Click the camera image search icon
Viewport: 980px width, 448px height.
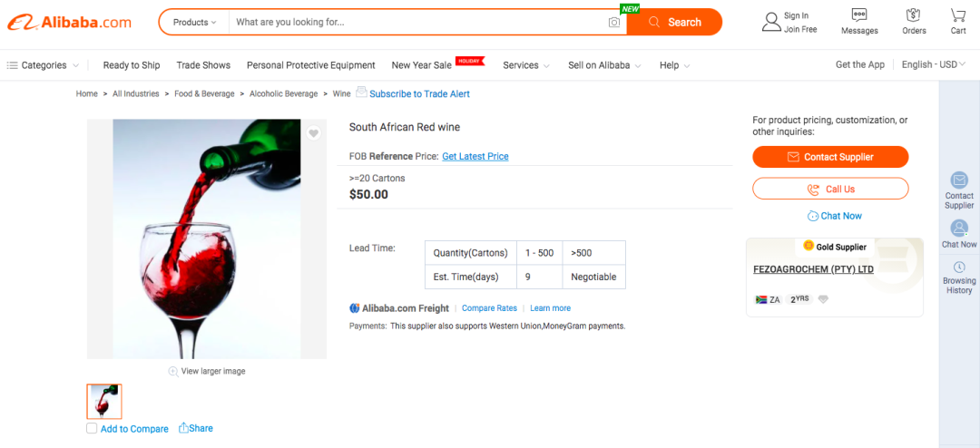click(614, 23)
